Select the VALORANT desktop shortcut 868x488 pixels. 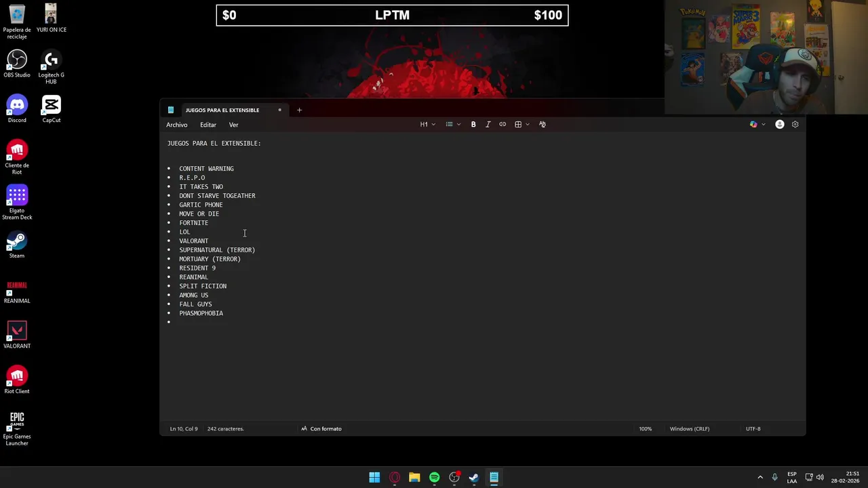click(x=17, y=335)
